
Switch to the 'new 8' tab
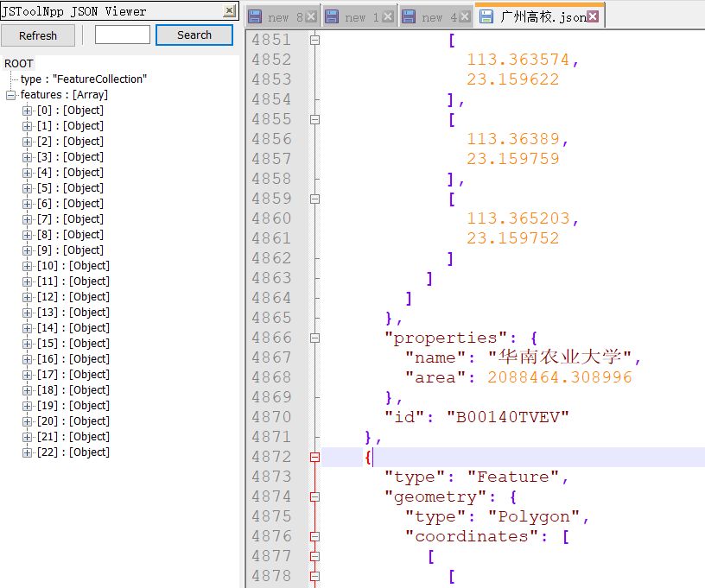tap(284, 17)
